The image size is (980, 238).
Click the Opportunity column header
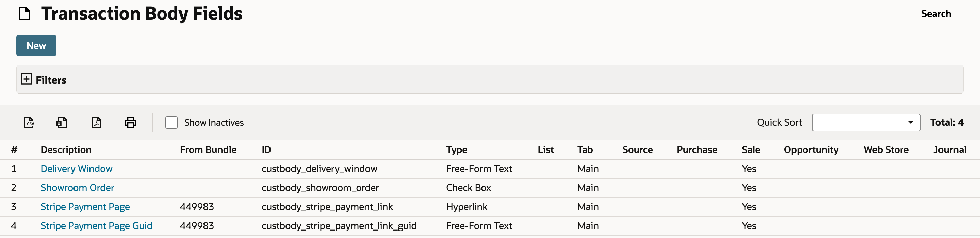click(811, 150)
